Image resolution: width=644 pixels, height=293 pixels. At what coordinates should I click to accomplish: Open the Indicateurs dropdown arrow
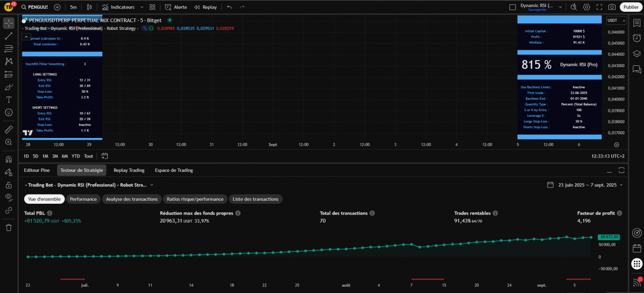click(x=142, y=7)
